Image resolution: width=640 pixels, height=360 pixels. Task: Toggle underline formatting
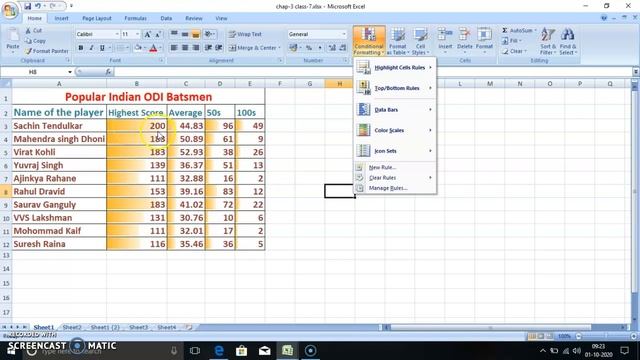pyautogui.click(x=102, y=48)
